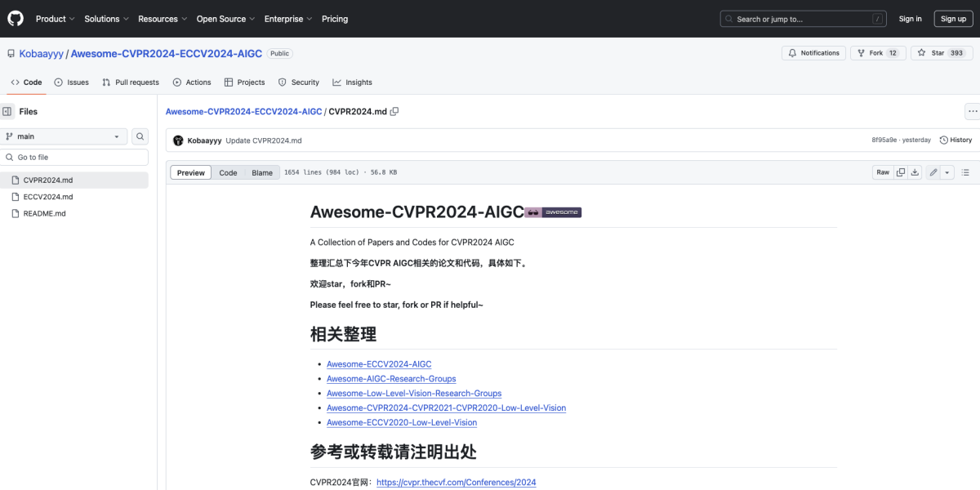Star the repository
Screen dimensions: 980x490
pos(937,52)
